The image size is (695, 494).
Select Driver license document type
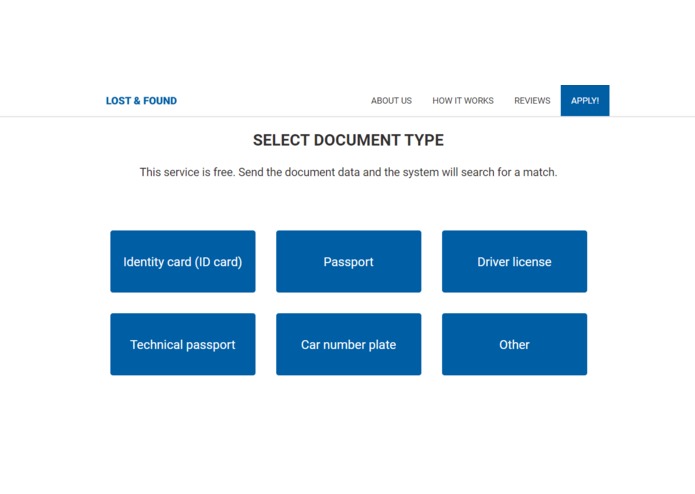514,261
